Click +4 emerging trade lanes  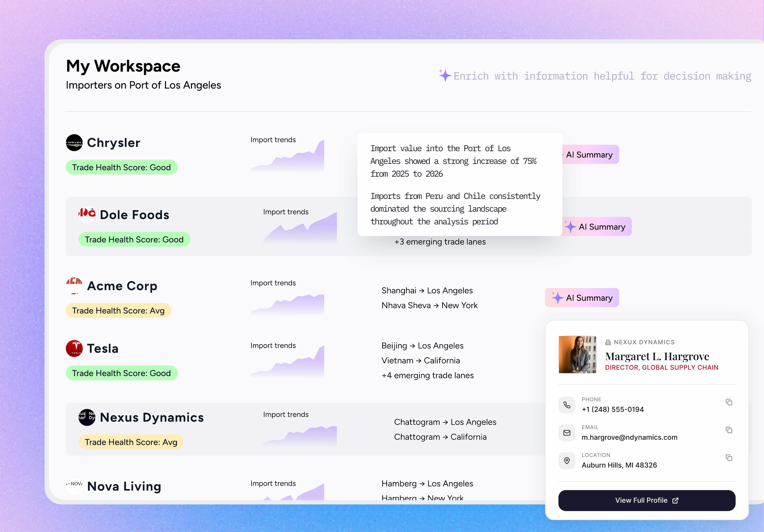coord(428,375)
